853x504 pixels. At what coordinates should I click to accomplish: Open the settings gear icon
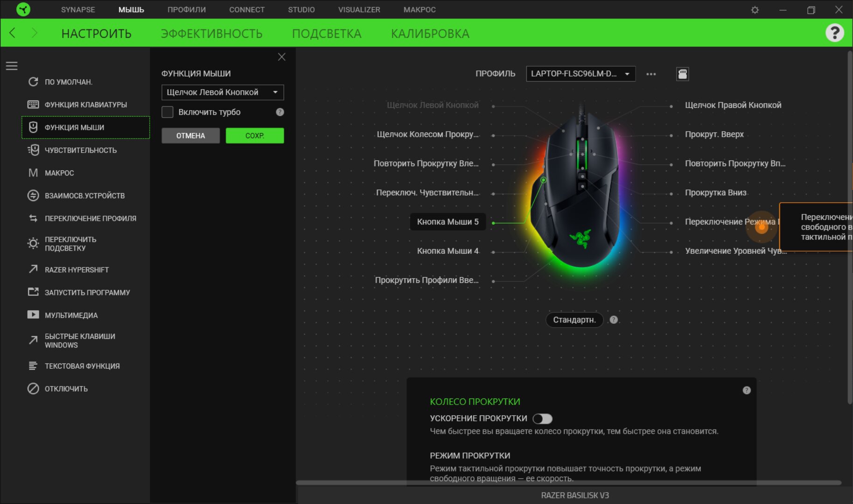tap(755, 9)
